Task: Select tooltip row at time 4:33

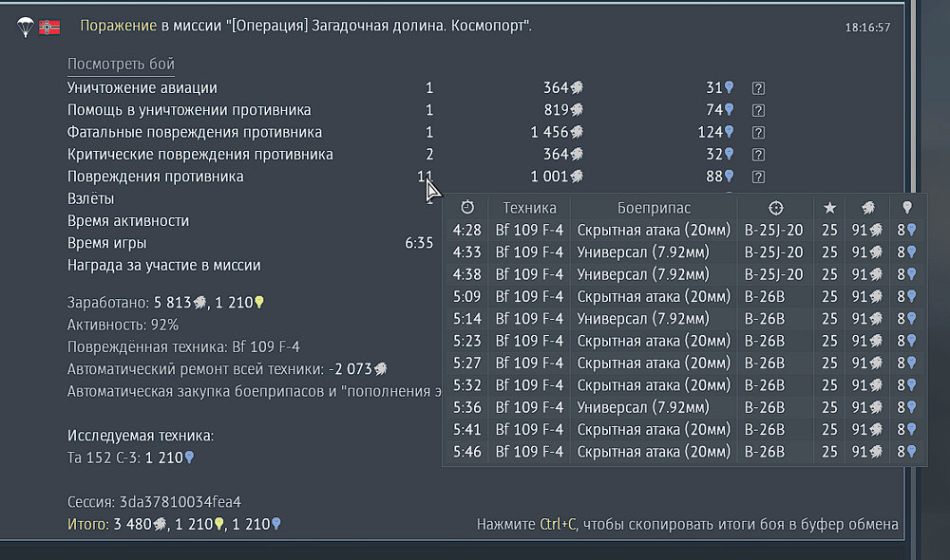Action: coord(684,252)
